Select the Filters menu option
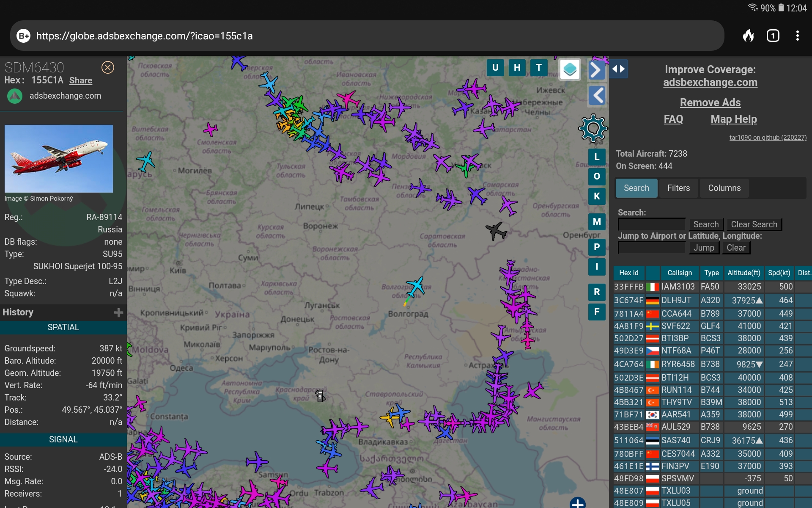812x508 pixels. click(x=678, y=188)
